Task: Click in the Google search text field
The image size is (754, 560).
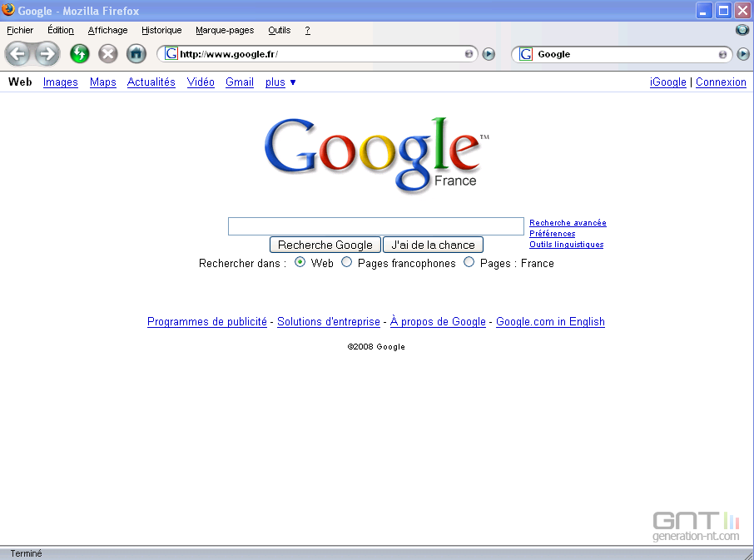Action: pos(376,226)
